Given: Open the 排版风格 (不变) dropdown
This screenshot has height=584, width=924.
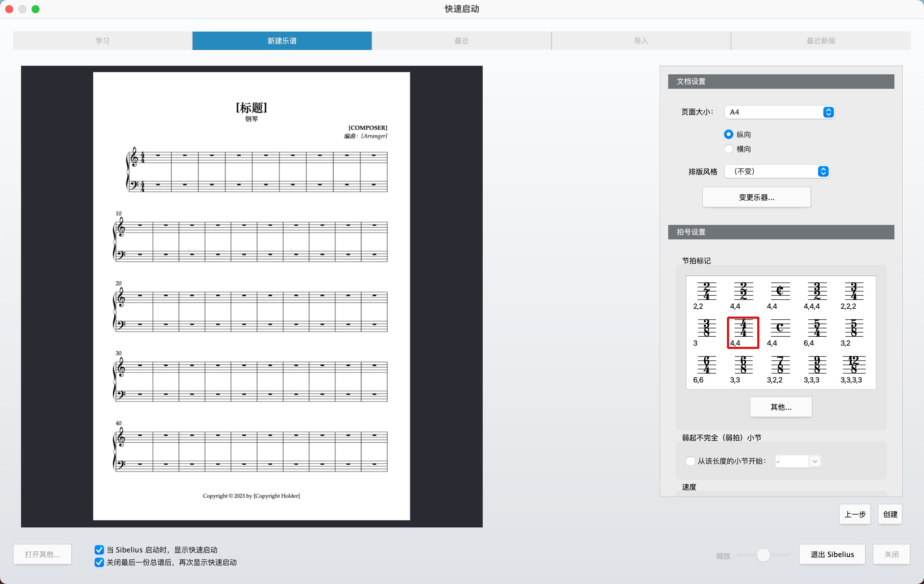Looking at the screenshot, I should [777, 171].
